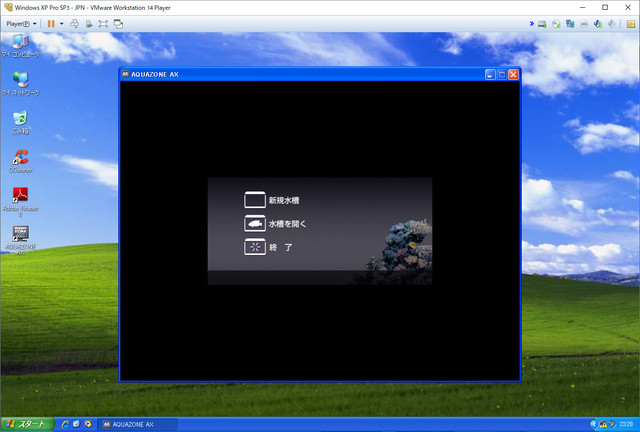Viewport: 640px width, 432px height.
Task: Click the middle quick launch icon
Action: click(x=76, y=424)
